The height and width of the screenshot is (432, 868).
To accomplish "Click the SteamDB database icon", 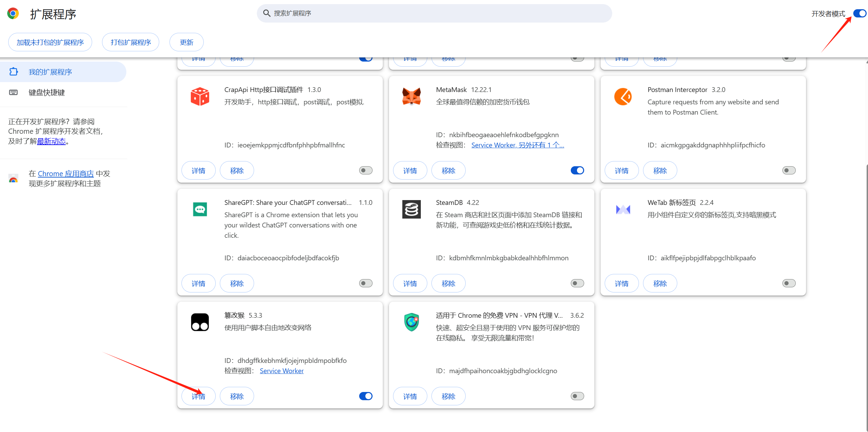I will pos(411,209).
